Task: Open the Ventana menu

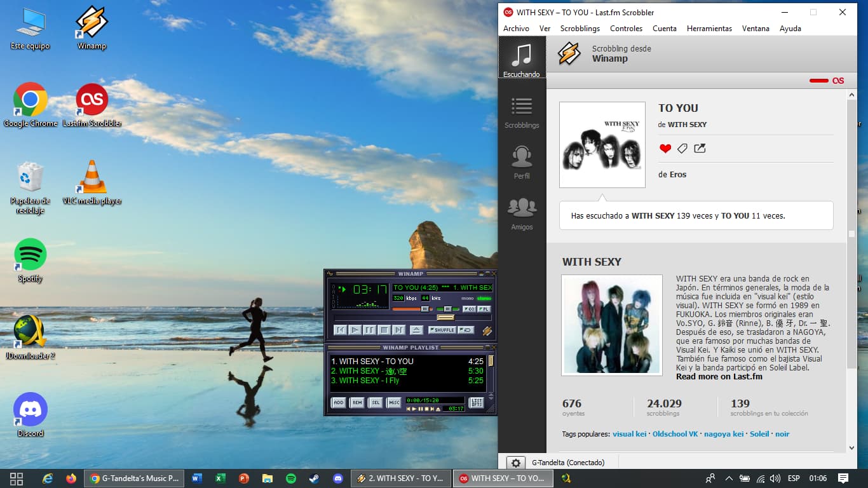Action: 756,29
